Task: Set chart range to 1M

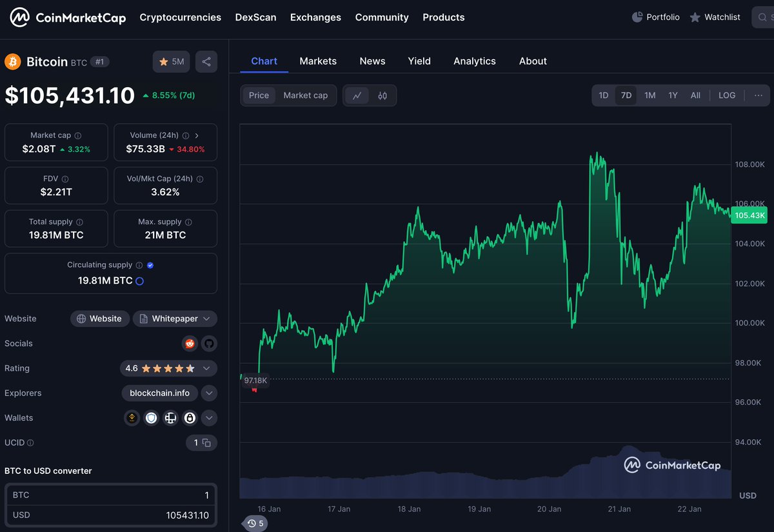Action: [x=650, y=95]
